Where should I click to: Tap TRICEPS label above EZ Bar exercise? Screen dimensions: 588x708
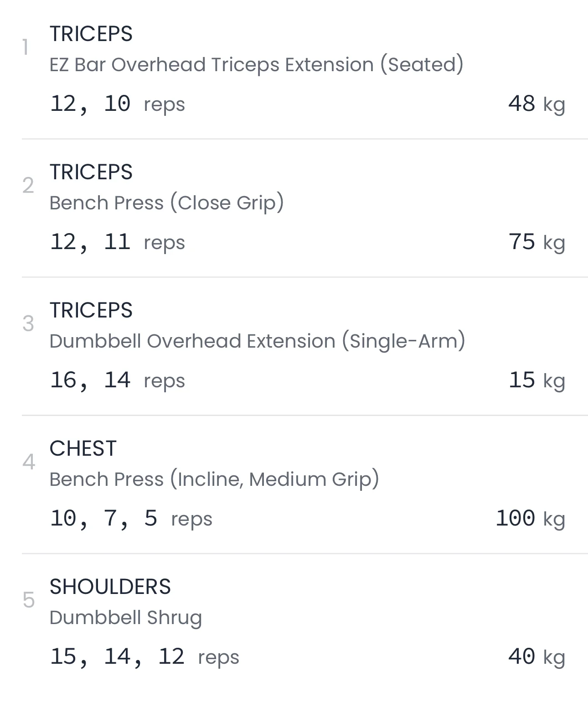tap(91, 34)
